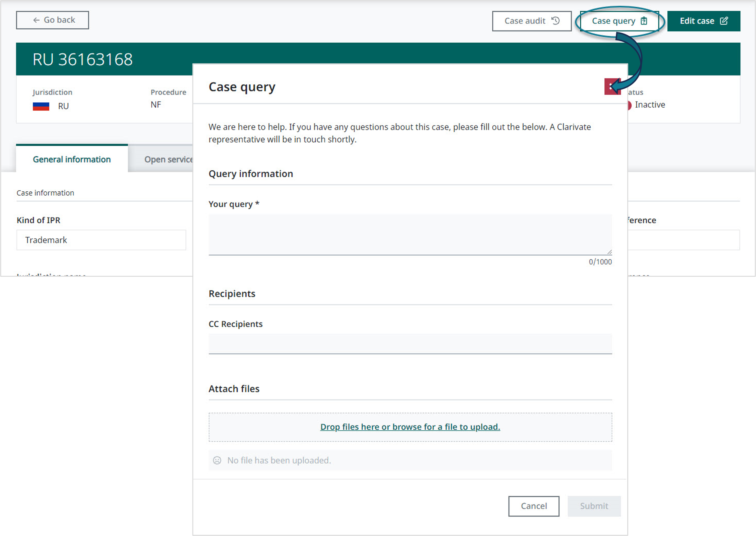Viewport: 756px width, 536px height.
Task: Click inside the Your query text area
Action: point(410,235)
